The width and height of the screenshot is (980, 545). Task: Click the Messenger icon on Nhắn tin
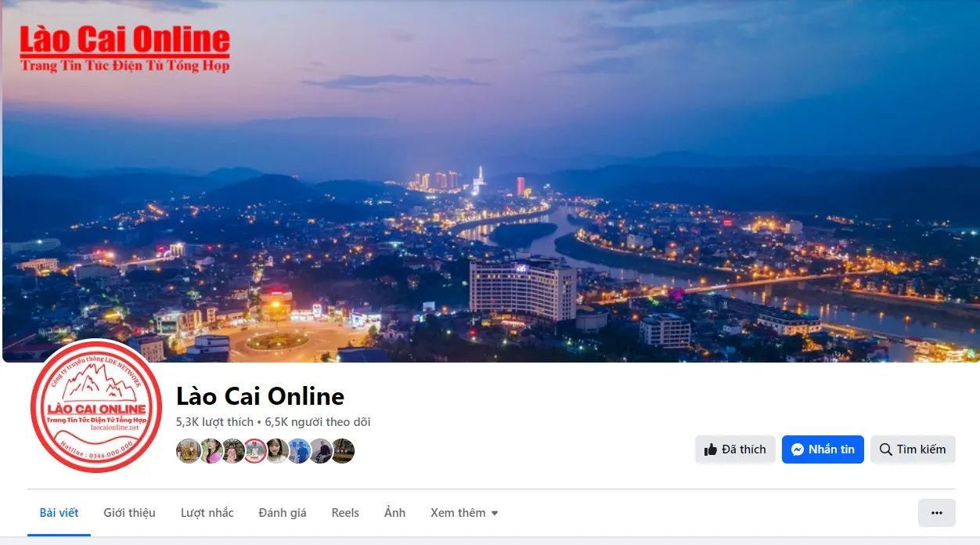[798, 449]
